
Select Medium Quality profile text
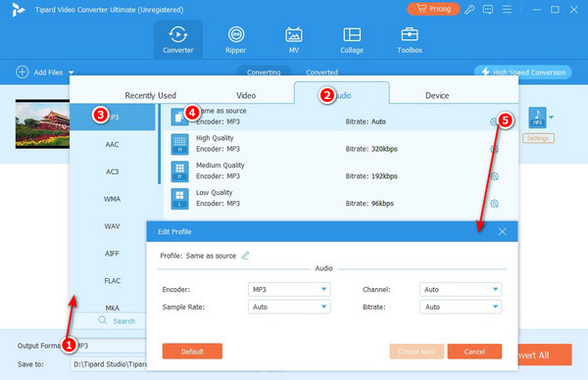pos(220,166)
